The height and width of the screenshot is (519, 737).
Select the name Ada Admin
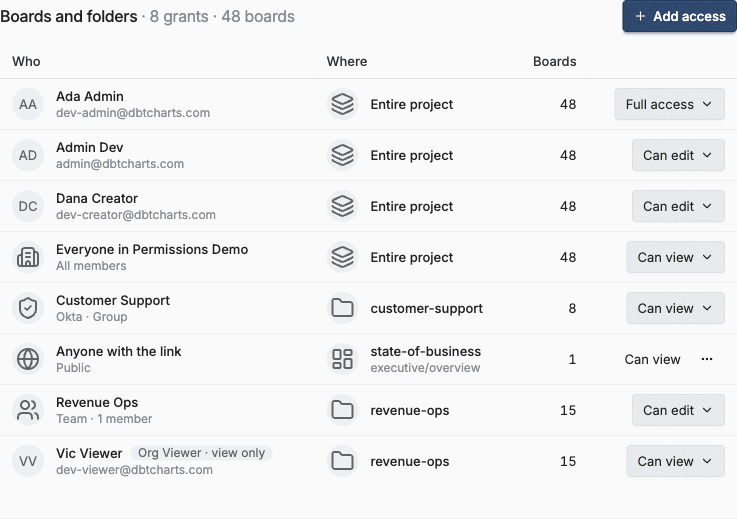click(90, 96)
